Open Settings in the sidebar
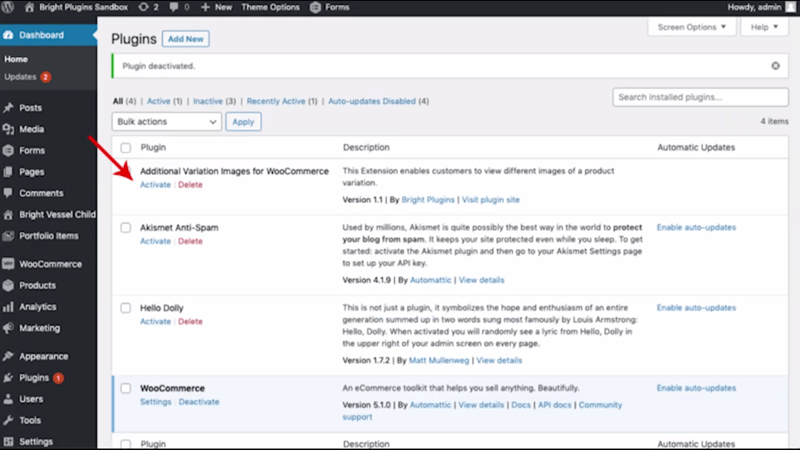800x450 pixels. pyautogui.click(x=36, y=442)
